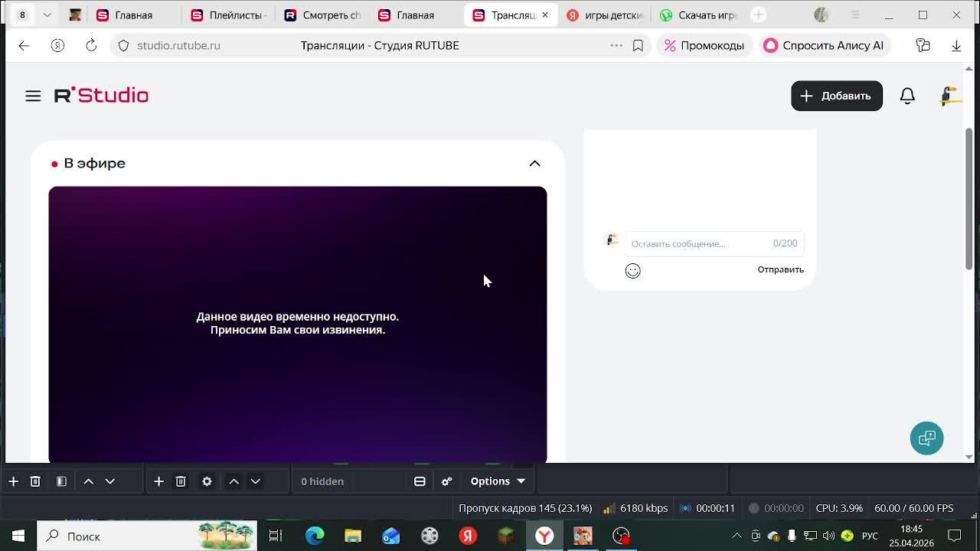Open the channel avatar menu in Studio header
Viewport: 980px width, 551px height.
coord(949,96)
